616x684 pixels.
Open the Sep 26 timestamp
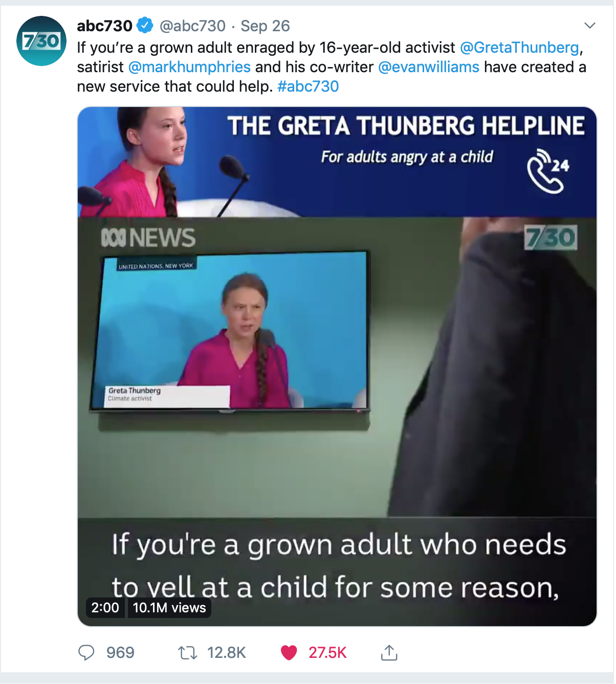(265, 26)
